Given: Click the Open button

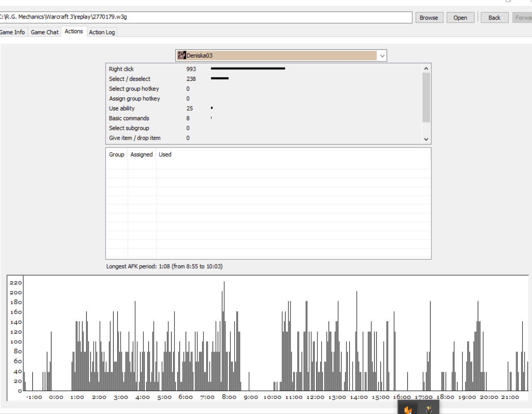Looking at the screenshot, I should tap(460, 17).
